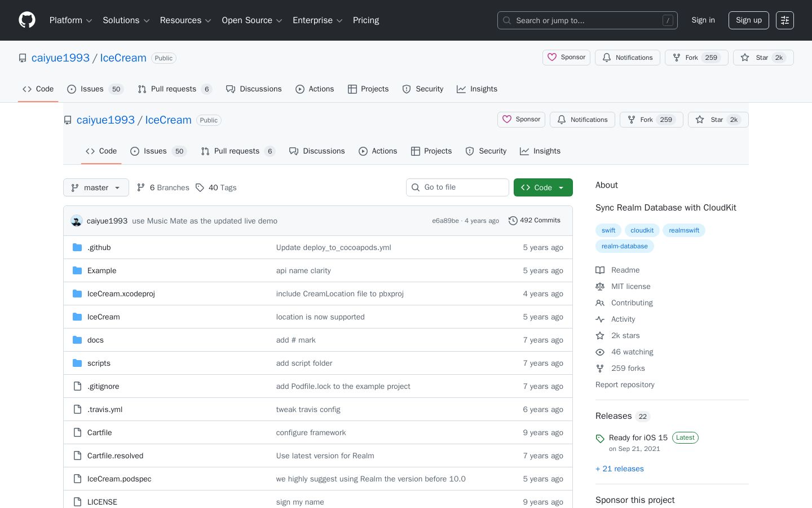Click the file icon beside .travis.yml
812x508 pixels.
pyautogui.click(x=77, y=409)
